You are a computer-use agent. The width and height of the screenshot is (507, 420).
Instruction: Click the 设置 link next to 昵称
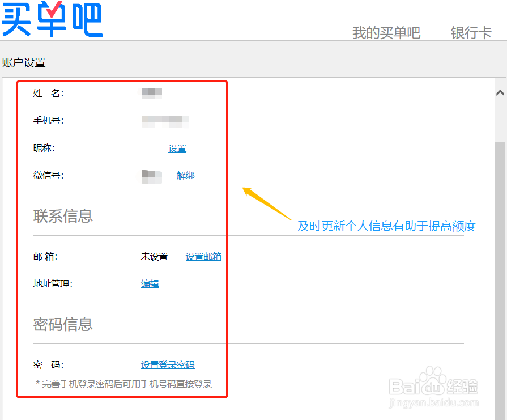coord(177,149)
